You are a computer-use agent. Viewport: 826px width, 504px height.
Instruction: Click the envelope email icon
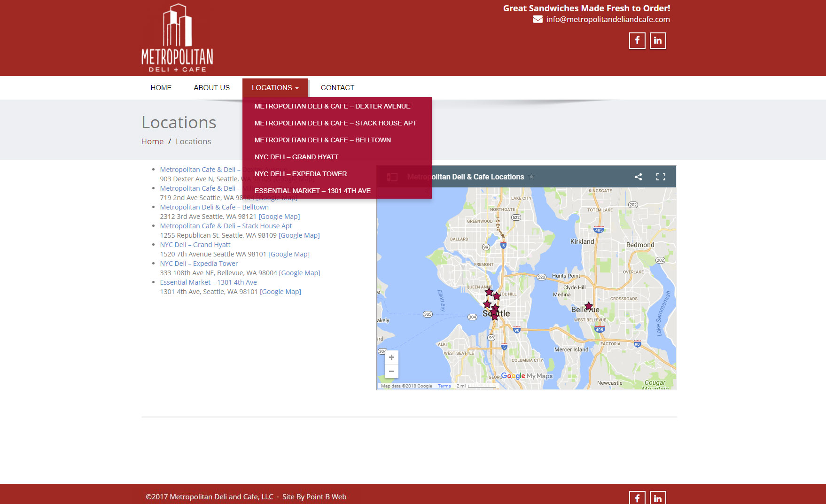click(x=538, y=19)
